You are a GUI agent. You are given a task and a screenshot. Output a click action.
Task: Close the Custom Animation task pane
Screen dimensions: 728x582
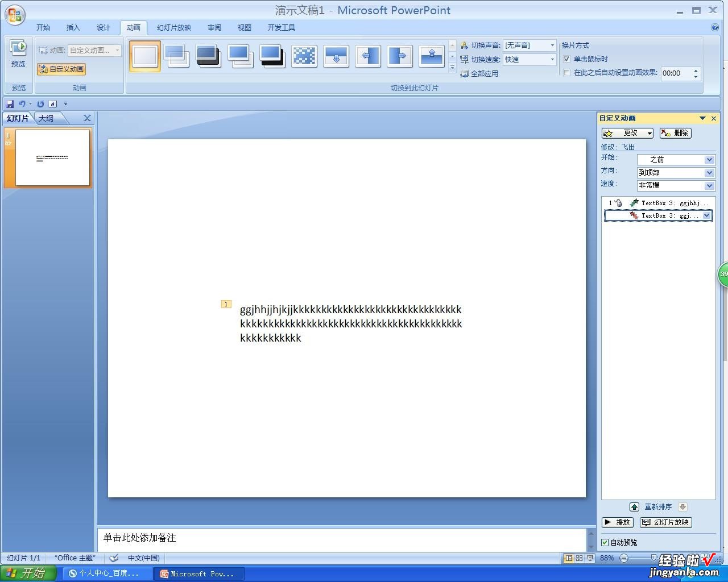(x=714, y=118)
